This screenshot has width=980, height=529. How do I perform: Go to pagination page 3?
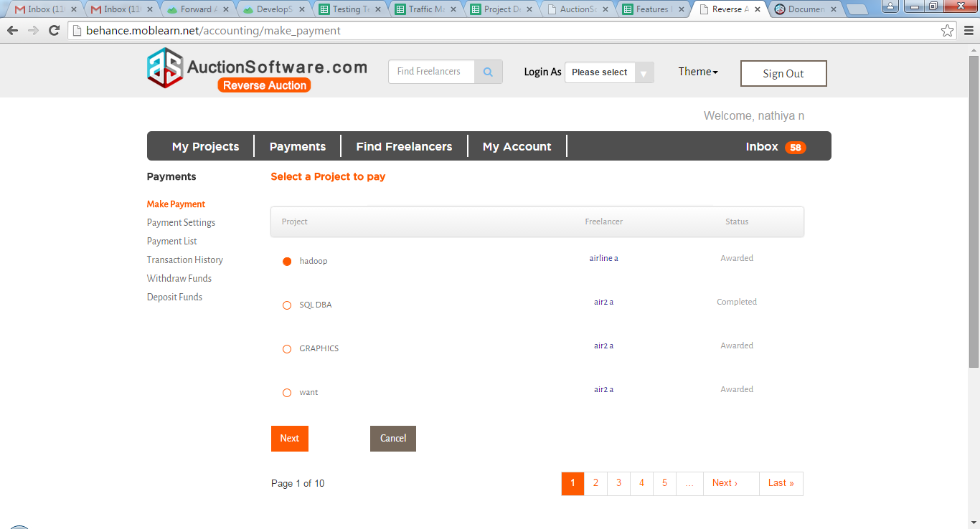[618, 483]
